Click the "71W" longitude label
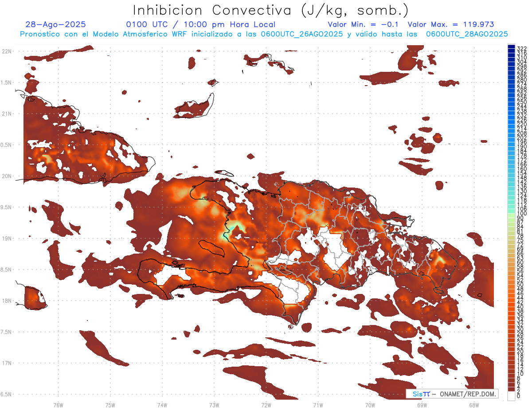Screen dimensions: 532x411 (x=318, y=405)
